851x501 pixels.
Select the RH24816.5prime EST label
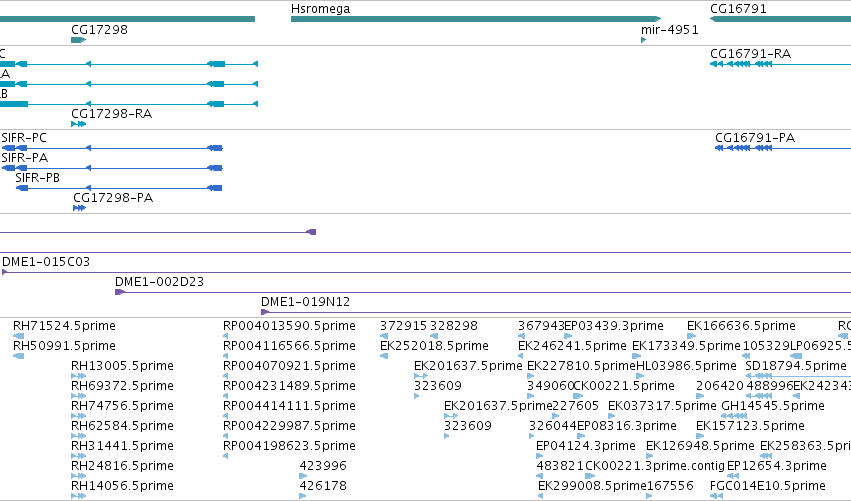click(x=123, y=466)
